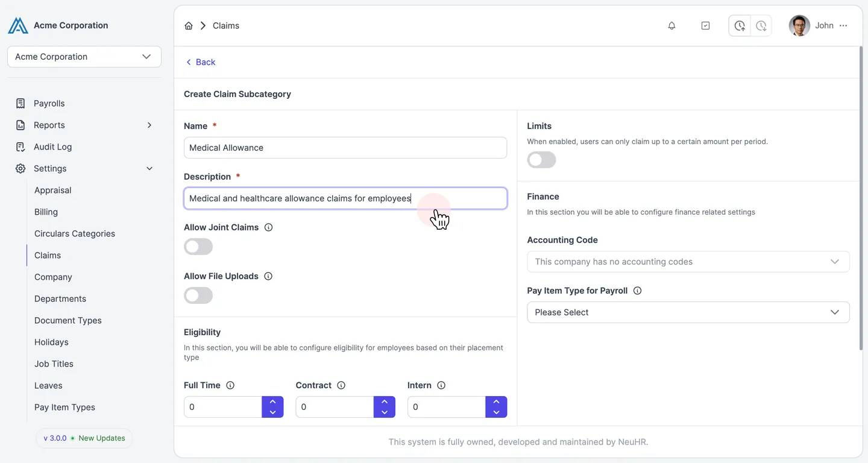Click the clock-in icon
868x463 pixels.
click(x=740, y=25)
